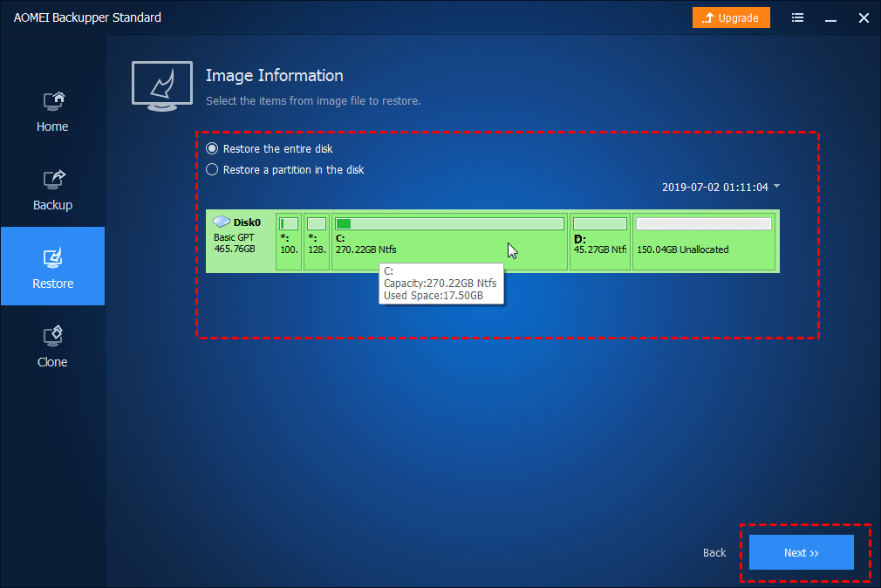Click the 465.76GB disk size text

(235, 249)
